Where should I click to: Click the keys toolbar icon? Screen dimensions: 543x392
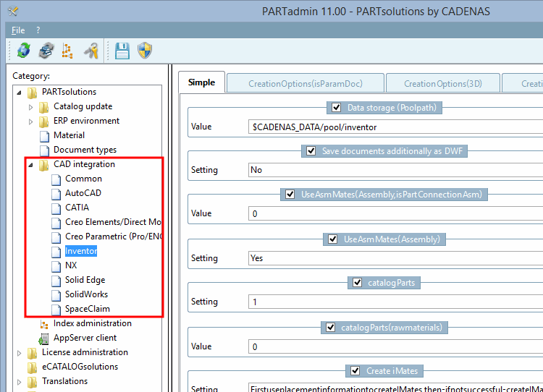91,51
